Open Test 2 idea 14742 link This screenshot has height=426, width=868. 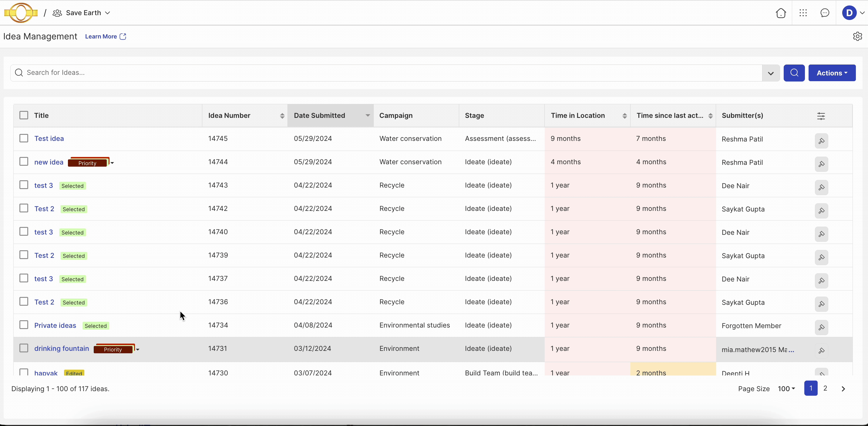[x=44, y=209]
